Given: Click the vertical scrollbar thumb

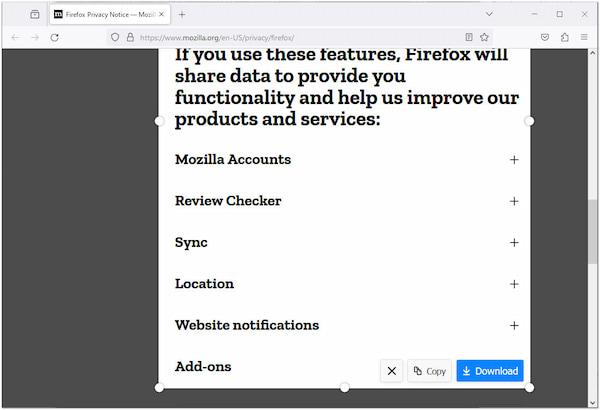Looking at the screenshot, I should [x=593, y=231].
